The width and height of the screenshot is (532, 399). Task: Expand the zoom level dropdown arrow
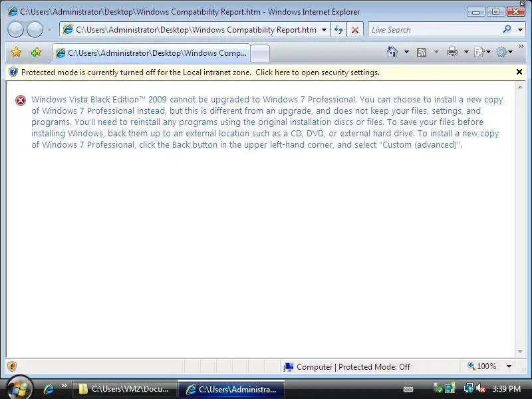(509, 366)
